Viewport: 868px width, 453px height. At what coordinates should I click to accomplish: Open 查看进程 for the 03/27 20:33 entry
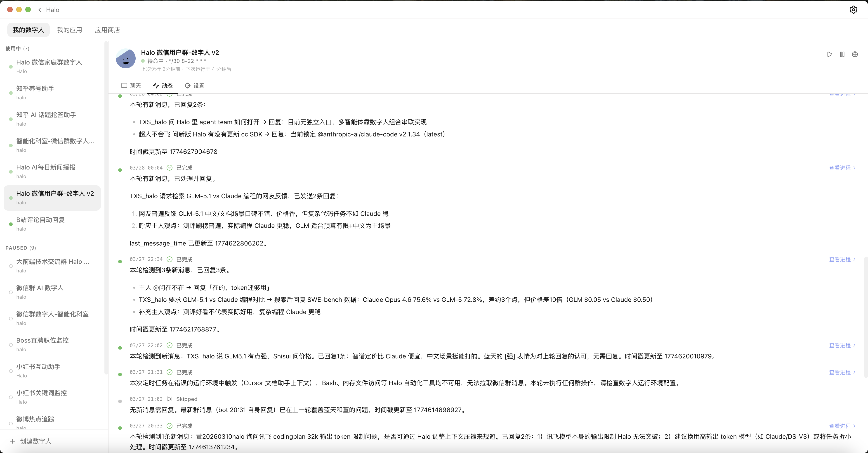click(842, 426)
